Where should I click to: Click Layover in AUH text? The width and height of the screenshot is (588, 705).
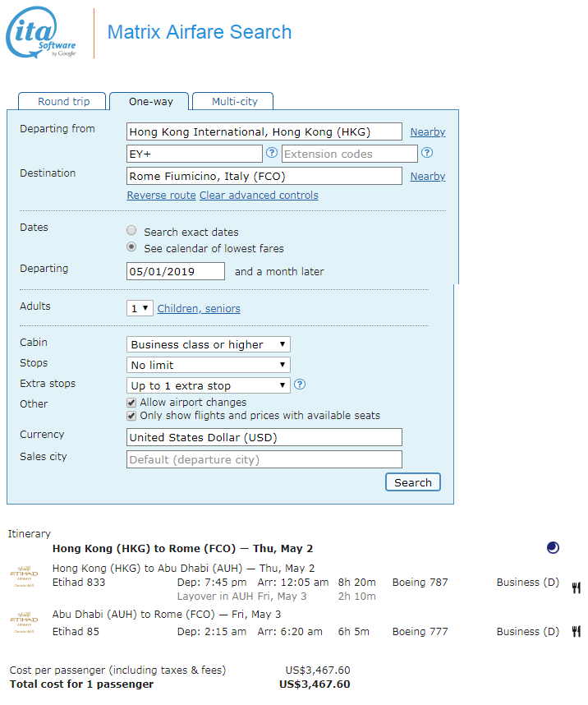215,597
